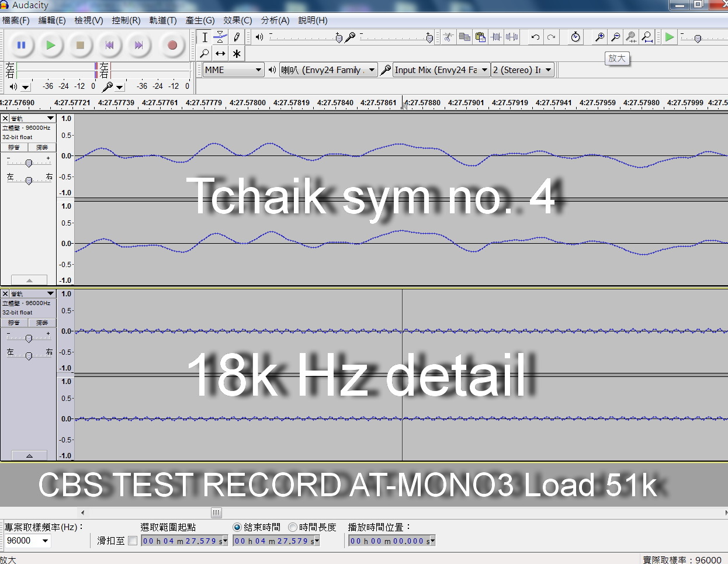Viewport: 728px width, 564px height.
Task: Click the Cut scissors icon
Action: pos(448,37)
